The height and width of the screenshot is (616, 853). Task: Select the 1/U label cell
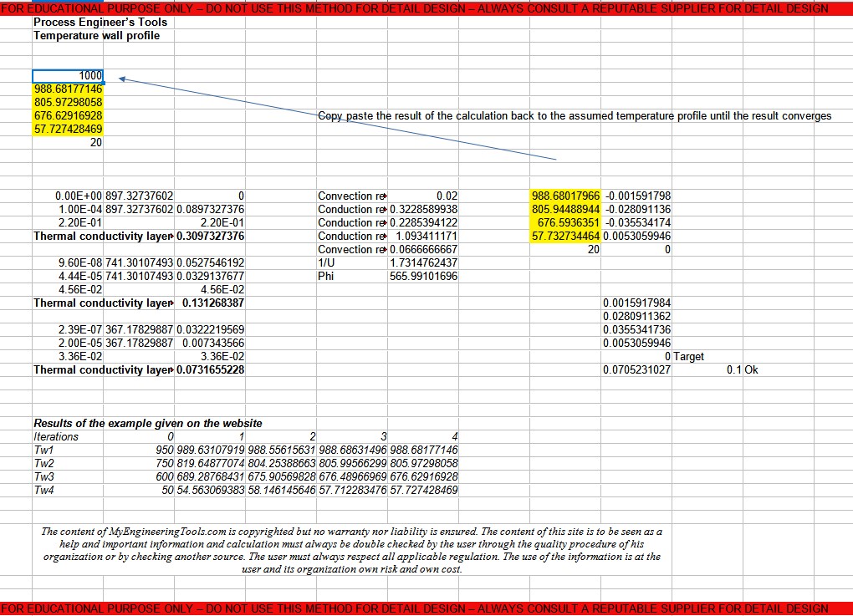[x=327, y=262]
